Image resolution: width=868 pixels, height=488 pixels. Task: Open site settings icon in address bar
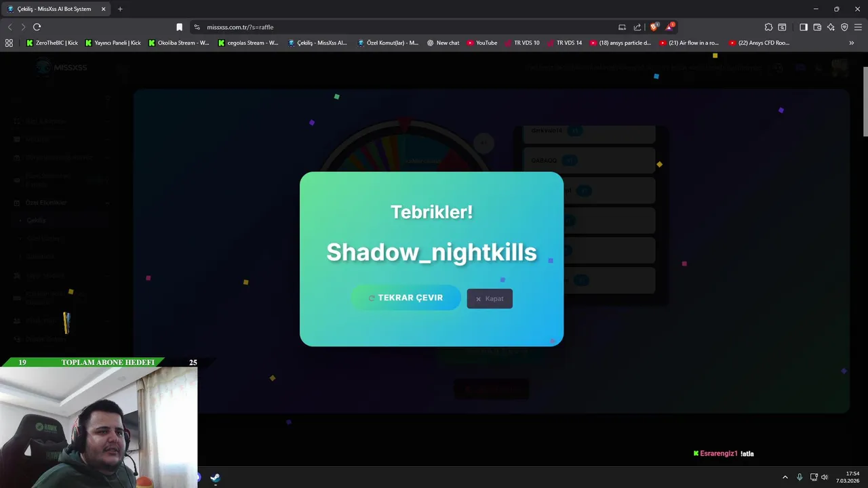(197, 27)
